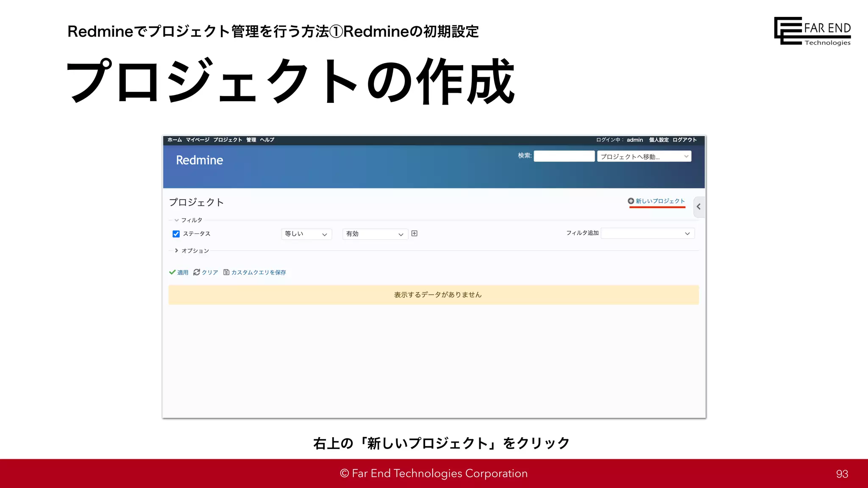This screenshot has width=868, height=488.
Task: Click ログアウト to sign out
Action: point(684,140)
